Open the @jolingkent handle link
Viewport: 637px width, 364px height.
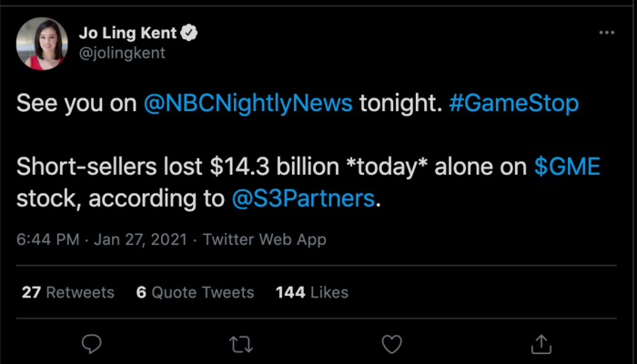[x=120, y=53]
